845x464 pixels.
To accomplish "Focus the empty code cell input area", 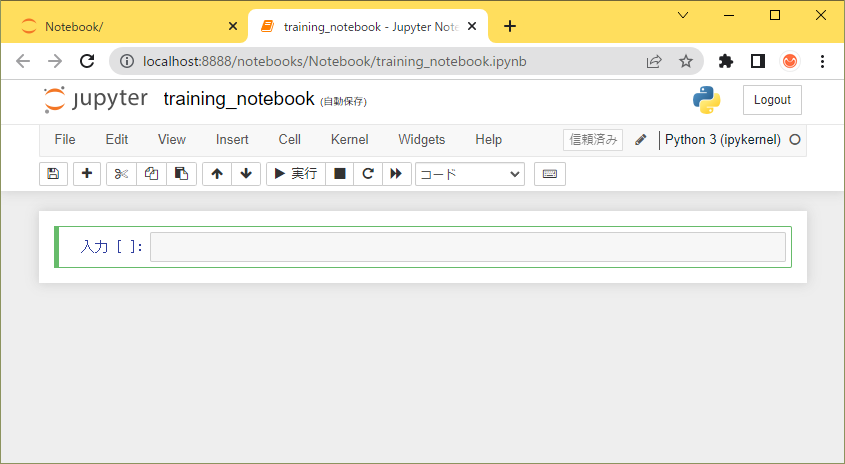I will 468,247.
